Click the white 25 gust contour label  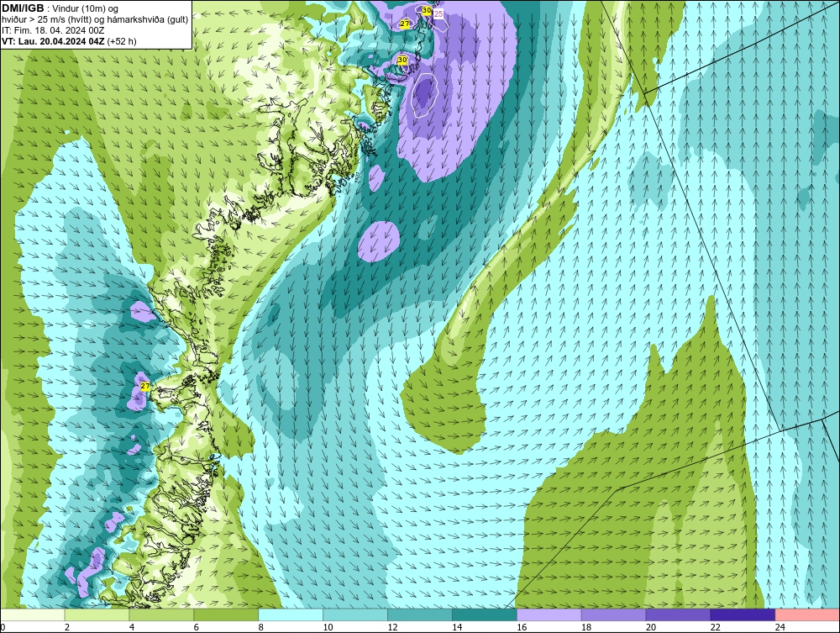pos(438,14)
